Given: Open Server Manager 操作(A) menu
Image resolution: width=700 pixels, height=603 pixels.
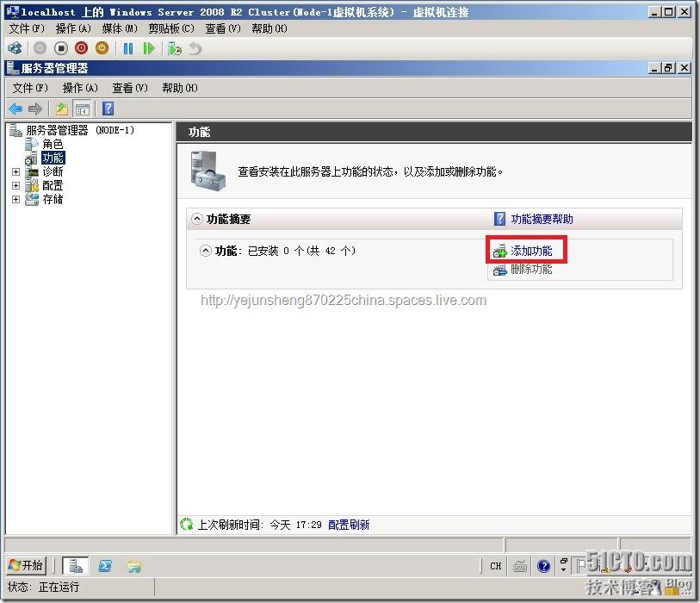Looking at the screenshot, I should click(80, 88).
